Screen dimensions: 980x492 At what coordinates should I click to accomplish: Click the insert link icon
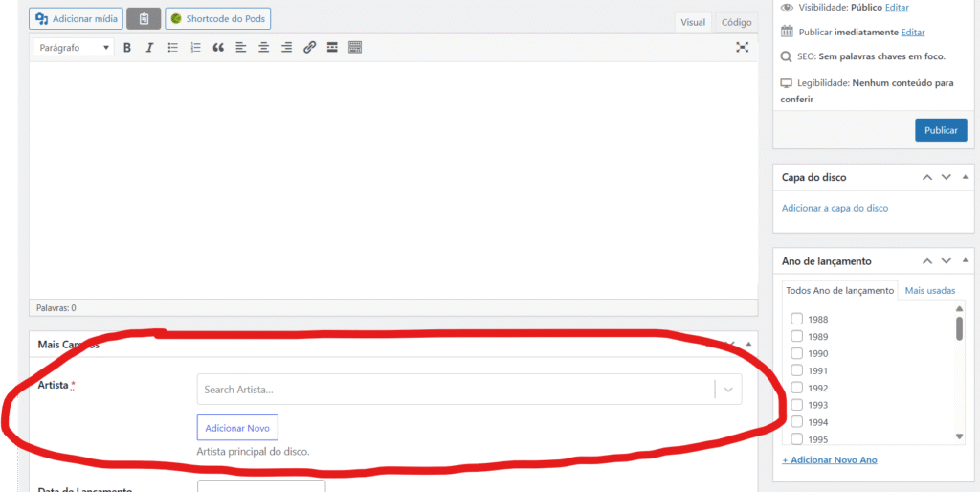[309, 48]
